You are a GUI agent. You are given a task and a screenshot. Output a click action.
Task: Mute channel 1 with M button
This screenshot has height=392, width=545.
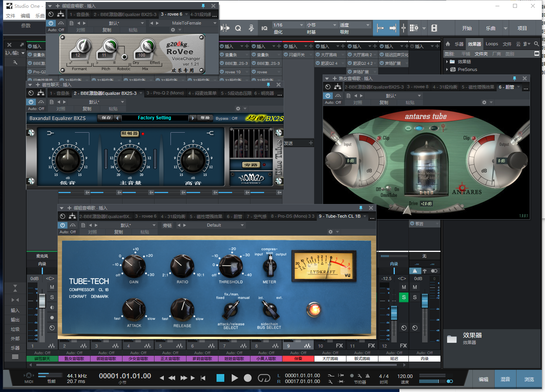pos(52,287)
